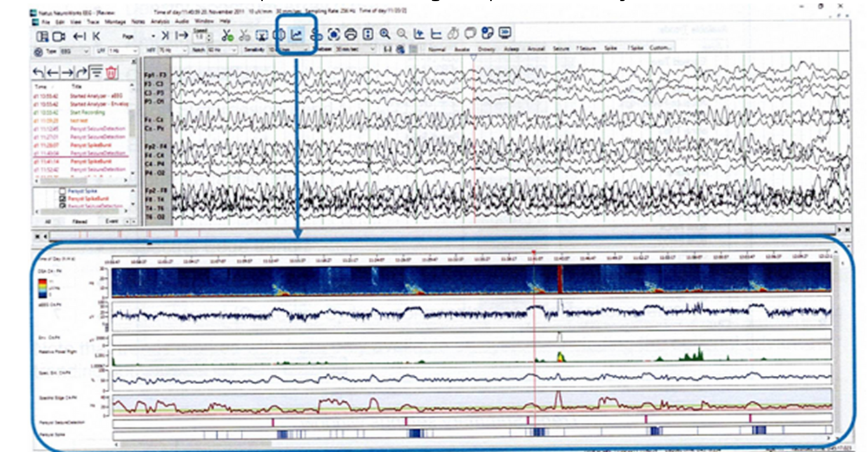Switch to the Filtered tab

79,222
